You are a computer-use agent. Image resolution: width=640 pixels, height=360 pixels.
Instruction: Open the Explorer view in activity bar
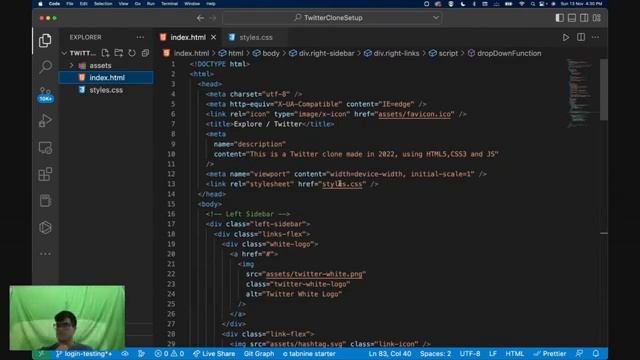(45, 40)
